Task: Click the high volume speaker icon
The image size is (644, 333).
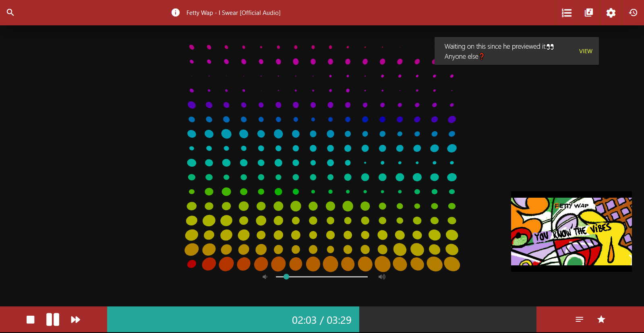Action: [382, 277]
